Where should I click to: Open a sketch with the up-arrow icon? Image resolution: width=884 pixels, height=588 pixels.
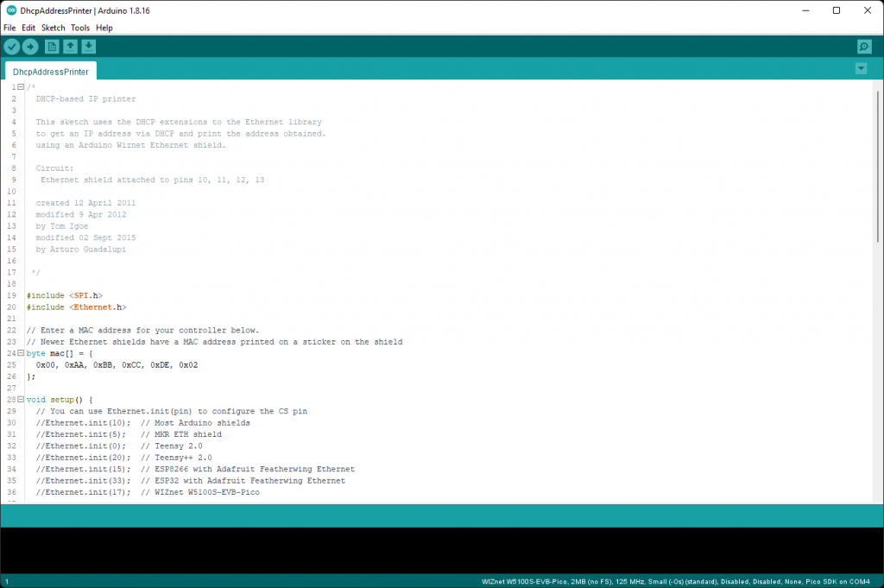pyautogui.click(x=70, y=47)
